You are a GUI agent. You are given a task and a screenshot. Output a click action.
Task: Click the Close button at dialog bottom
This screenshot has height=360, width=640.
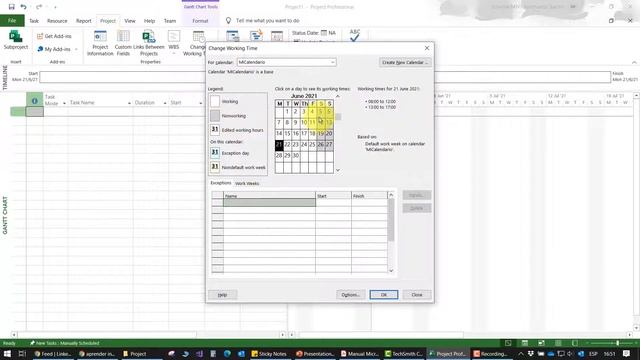point(417,295)
